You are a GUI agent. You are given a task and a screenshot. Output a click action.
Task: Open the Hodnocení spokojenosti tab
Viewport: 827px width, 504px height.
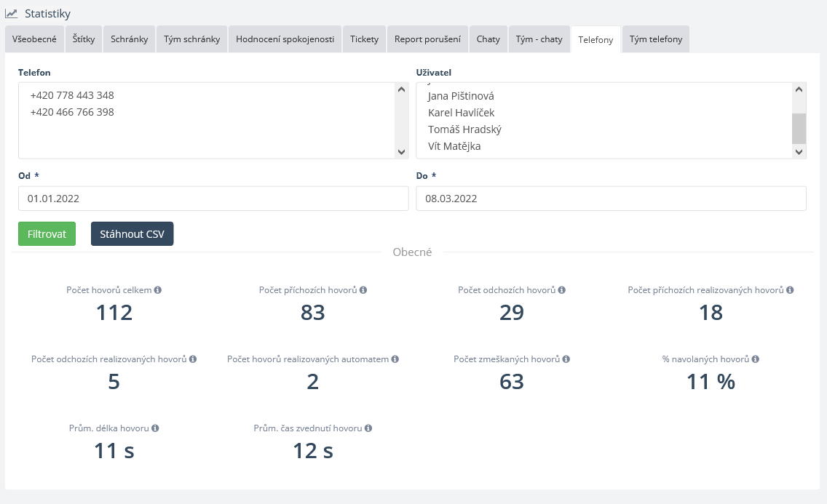pos(285,39)
